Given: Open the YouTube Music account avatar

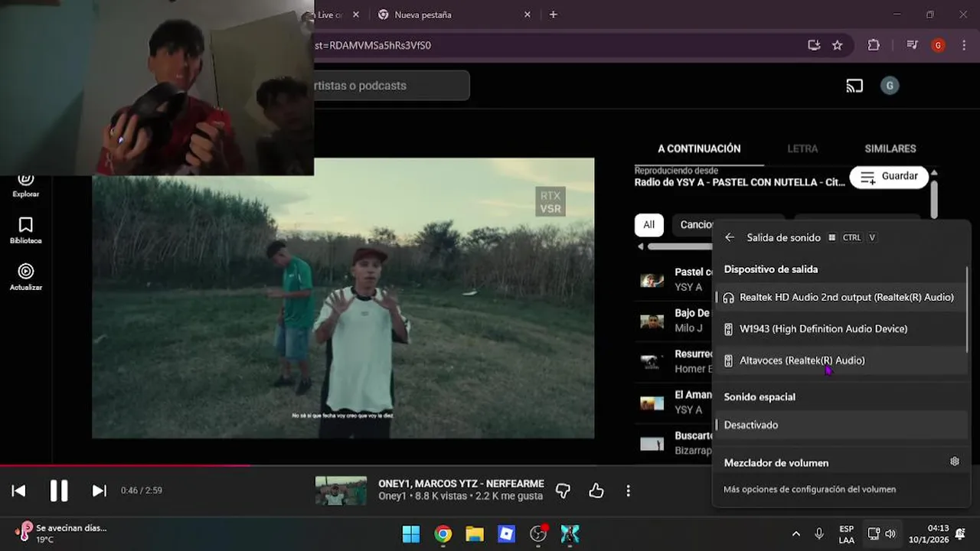Looking at the screenshot, I should coord(890,86).
